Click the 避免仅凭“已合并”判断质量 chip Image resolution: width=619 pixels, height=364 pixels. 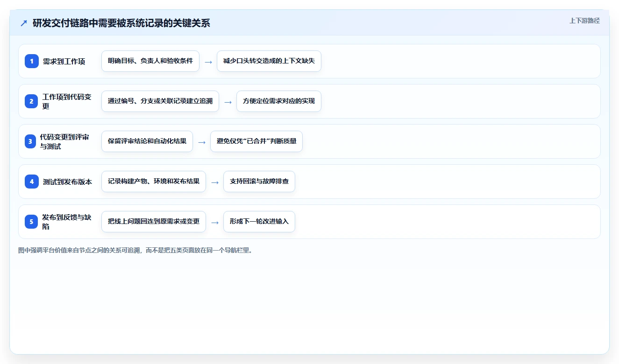click(x=256, y=141)
